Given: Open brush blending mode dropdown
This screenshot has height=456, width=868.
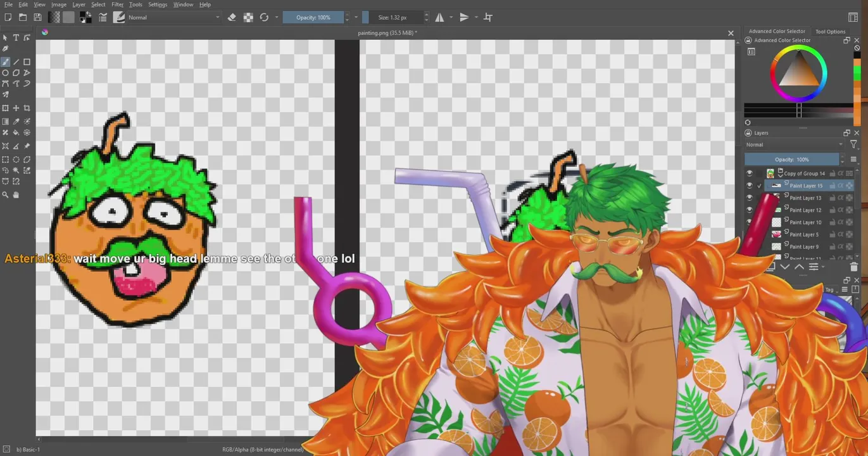Looking at the screenshot, I should [173, 18].
